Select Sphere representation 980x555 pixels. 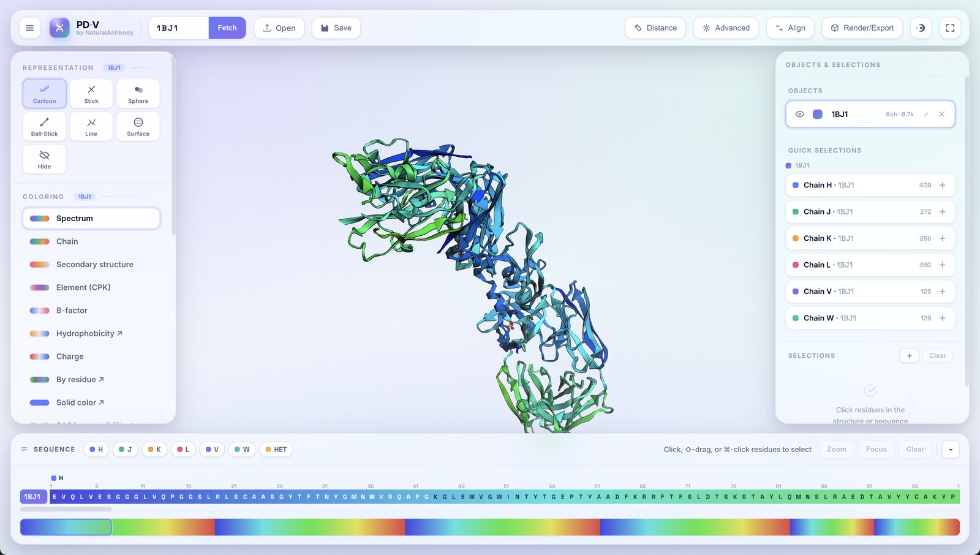(x=138, y=94)
